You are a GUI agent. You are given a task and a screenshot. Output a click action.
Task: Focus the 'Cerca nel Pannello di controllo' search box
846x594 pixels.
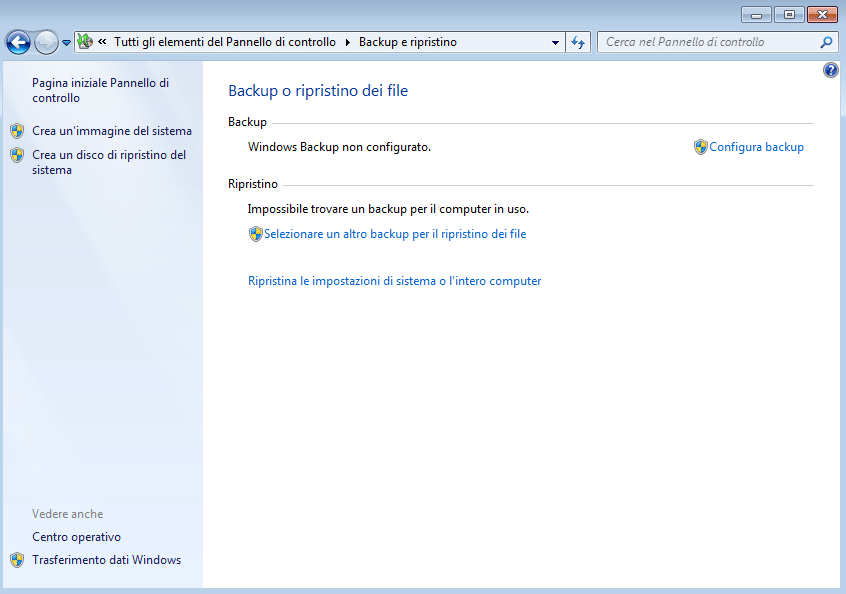(718, 42)
